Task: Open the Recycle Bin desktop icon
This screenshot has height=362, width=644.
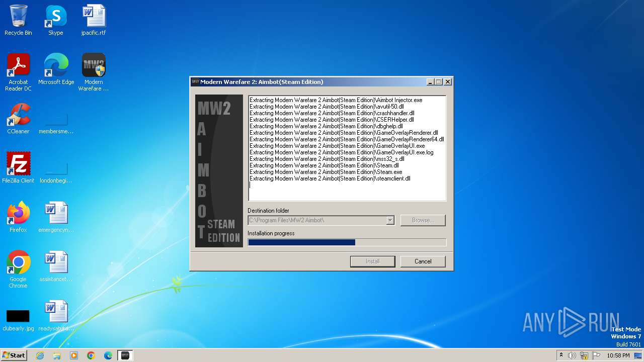Action: 18,20
